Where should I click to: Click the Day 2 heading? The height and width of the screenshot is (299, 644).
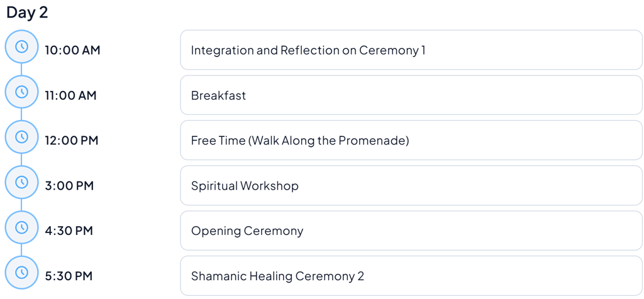27,12
